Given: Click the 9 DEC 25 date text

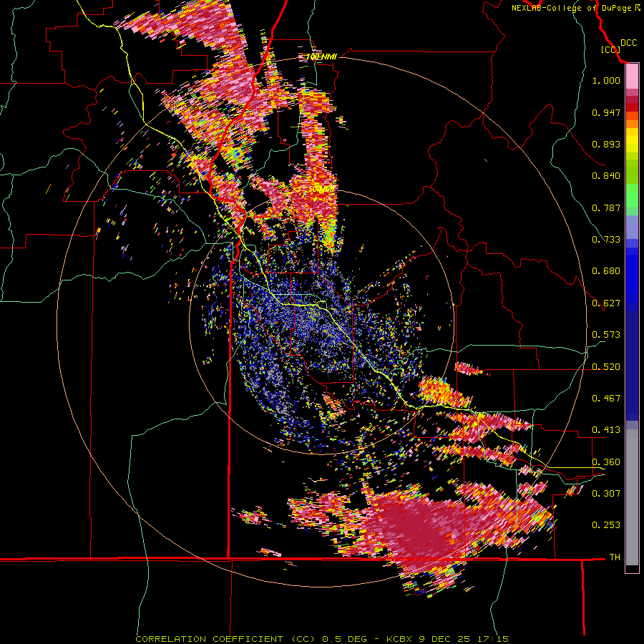Looking at the screenshot, I should coord(444,639).
